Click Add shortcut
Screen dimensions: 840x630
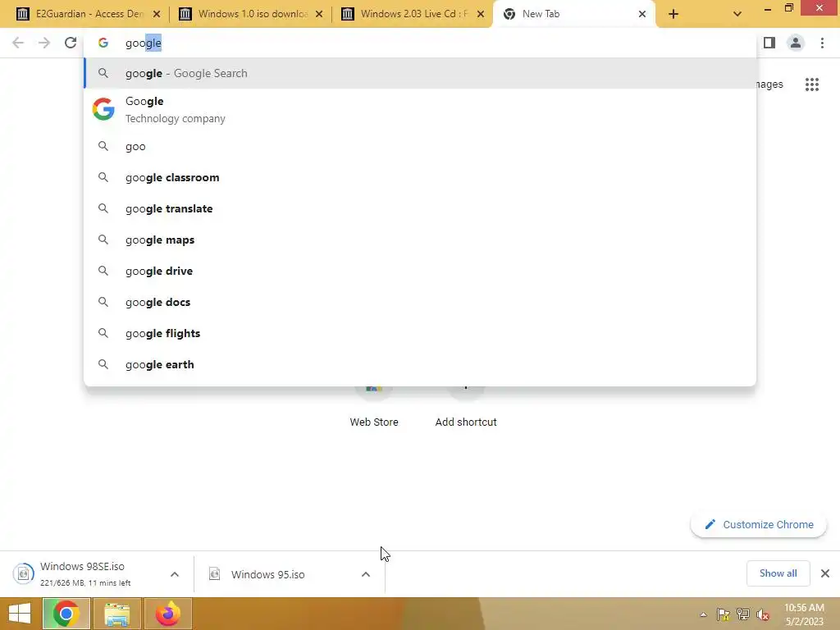click(466, 407)
